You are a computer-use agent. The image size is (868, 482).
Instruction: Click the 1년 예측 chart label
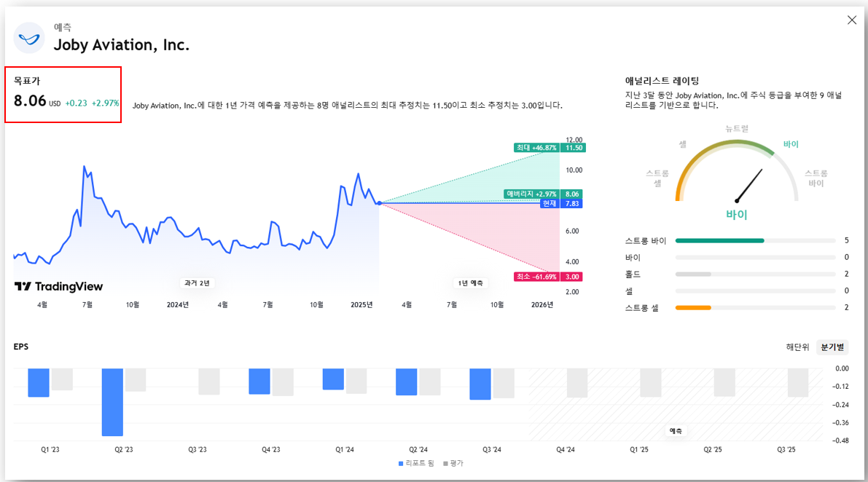[471, 283]
